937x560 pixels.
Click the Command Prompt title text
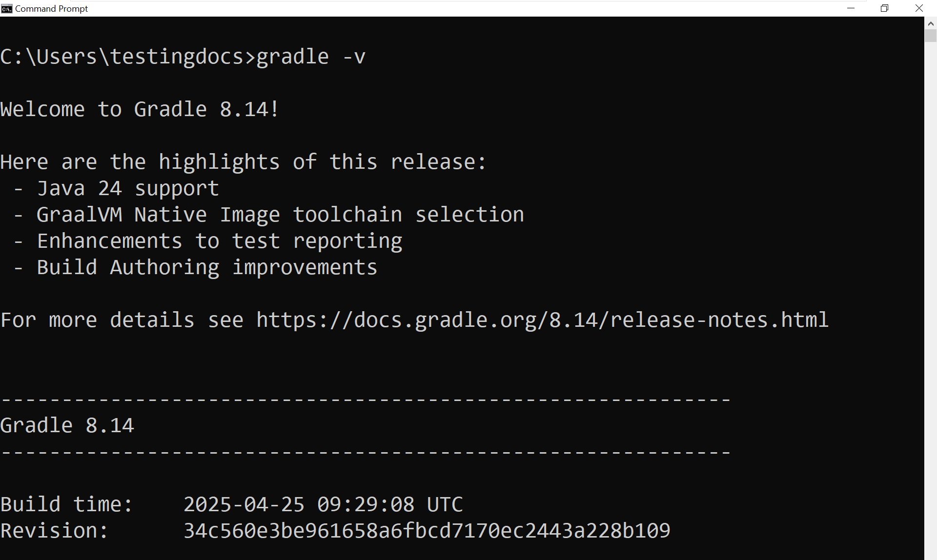pos(51,8)
